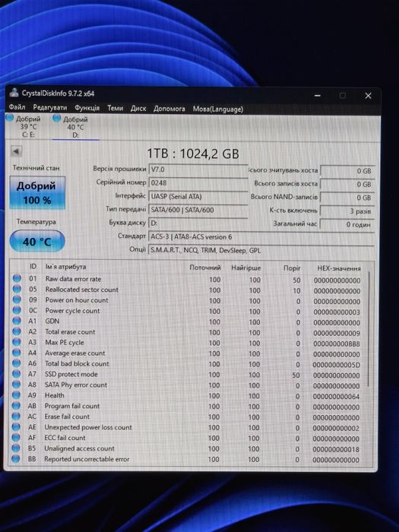Click the standard field ACS-3
The width and height of the screenshot is (399, 532).
pyautogui.click(x=261, y=237)
